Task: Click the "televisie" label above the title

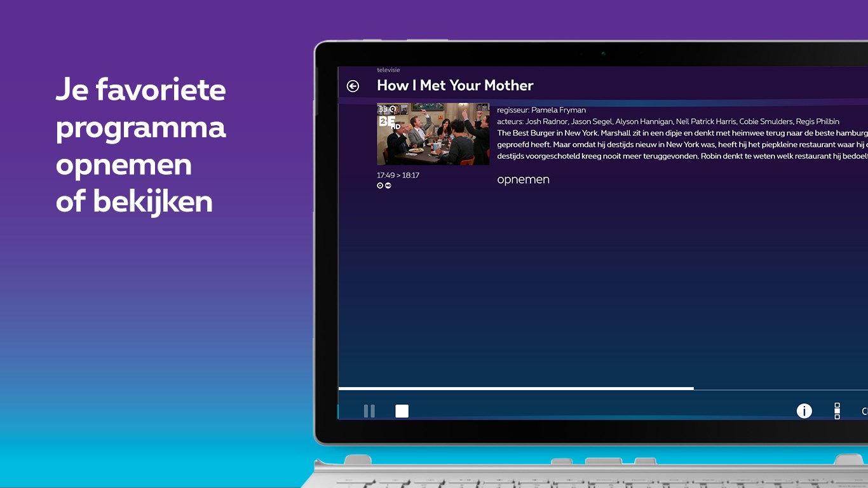Action: (388, 70)
